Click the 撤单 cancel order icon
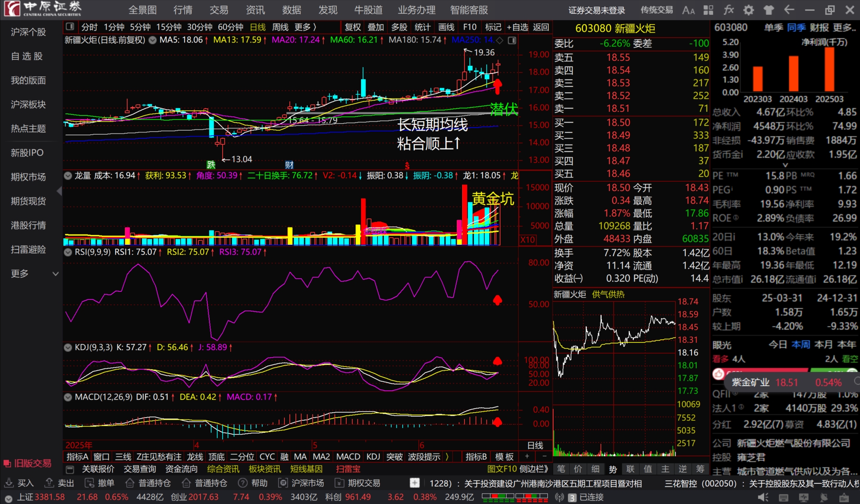860x504 pixels. (x=90, y=483)
